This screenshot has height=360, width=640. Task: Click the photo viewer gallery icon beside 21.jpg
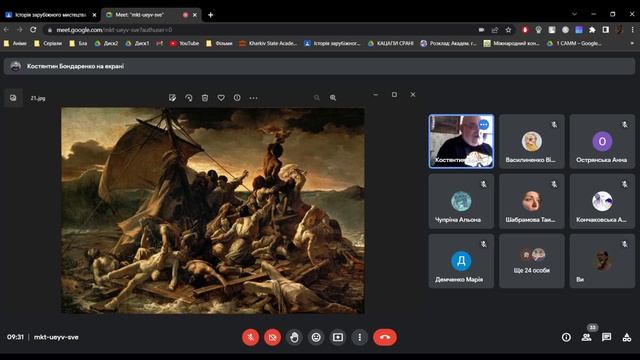click(x=13, y=98)
